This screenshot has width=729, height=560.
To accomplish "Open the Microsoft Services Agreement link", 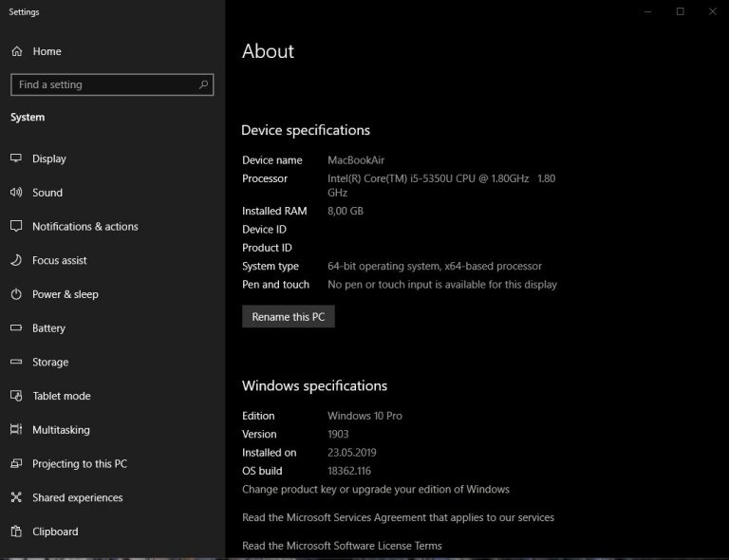I will 398,517.
